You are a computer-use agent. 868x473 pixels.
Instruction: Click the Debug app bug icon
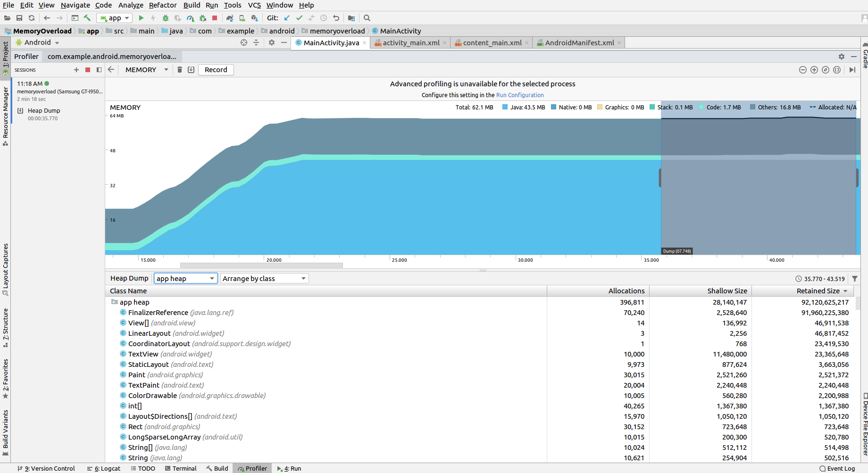pos(166,18)
